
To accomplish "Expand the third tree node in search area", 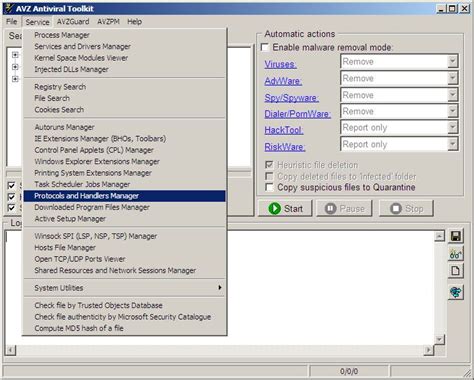I will pyautogui.click(x=15, y=79).
